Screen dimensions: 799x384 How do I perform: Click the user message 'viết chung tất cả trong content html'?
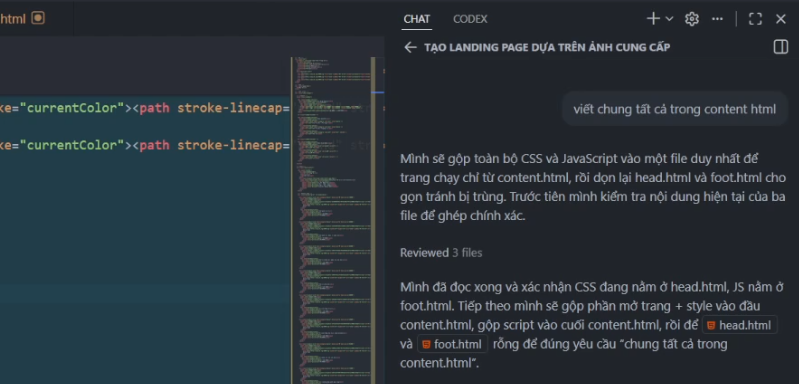click(x=675, y=109)
